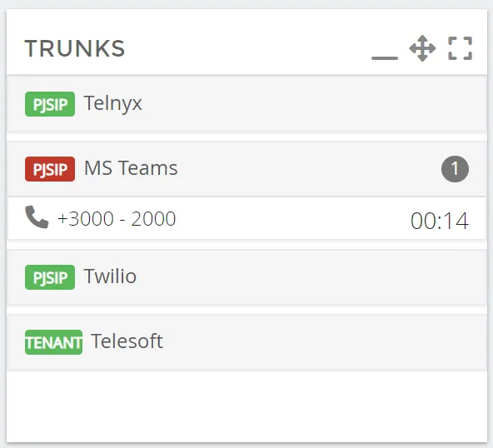Viewport: 493px width, 448px height.
Task: Minimize the Trunks panel
Action: tap(385, 57)
